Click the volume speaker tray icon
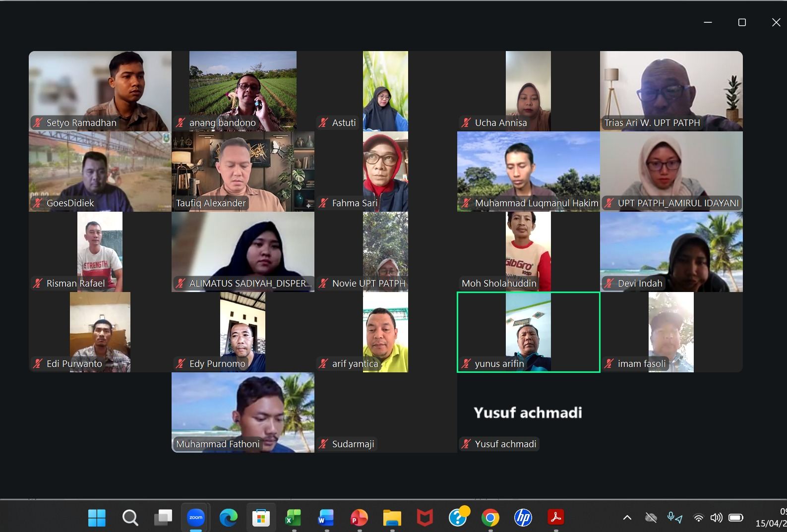The width and height of the screenshot is (787, 532). (716, 518)
